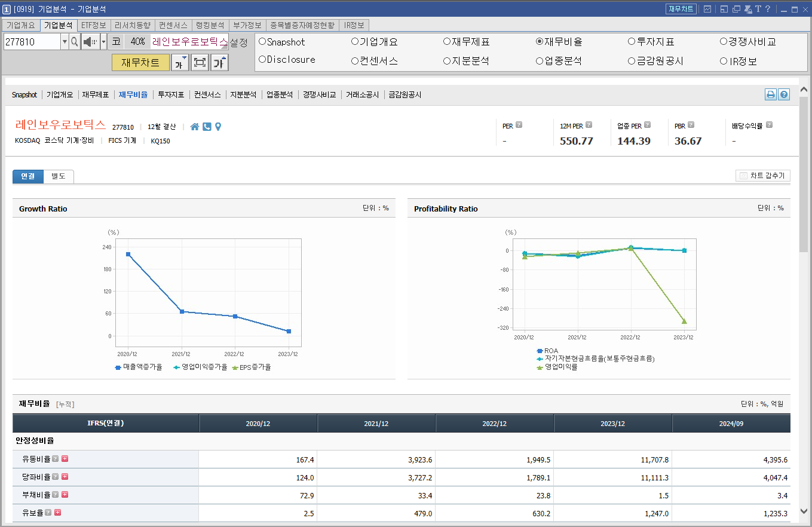Viewport: 812px width, 527px height.
Task: Select the Disclosure radio button
Action: [262, 60]
